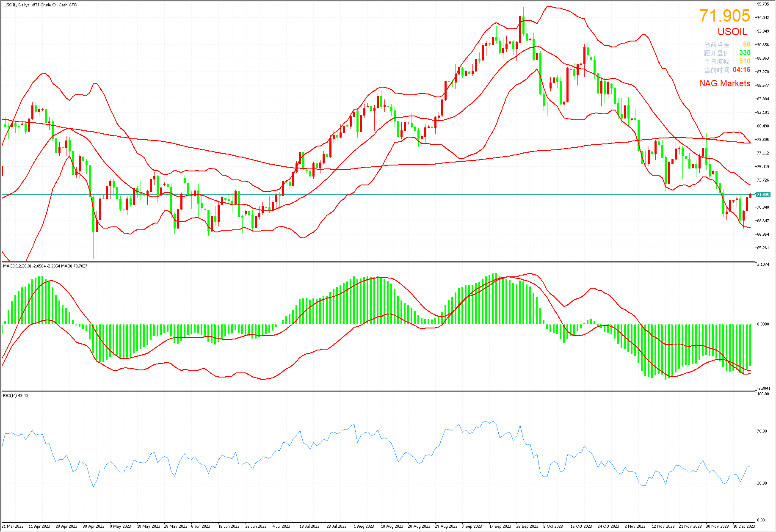Click the 4 Jul 2023 date label
Screen dimensions: 776x532
(x=282, y=526)
